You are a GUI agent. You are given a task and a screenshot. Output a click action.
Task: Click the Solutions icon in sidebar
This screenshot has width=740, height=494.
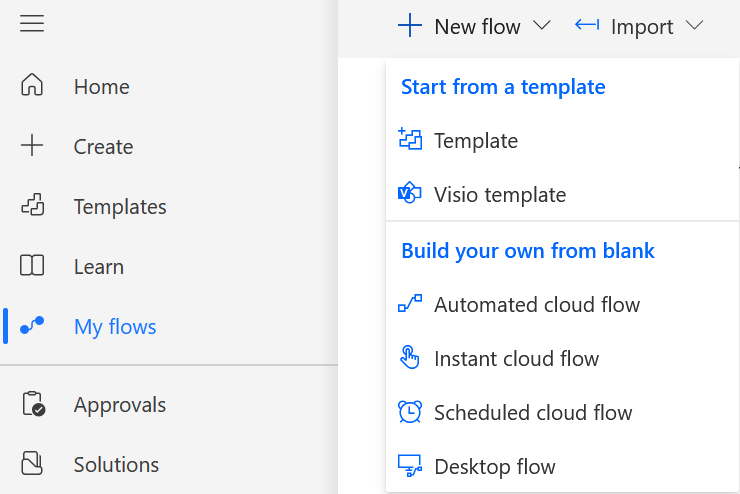click(x=32, y=463)
